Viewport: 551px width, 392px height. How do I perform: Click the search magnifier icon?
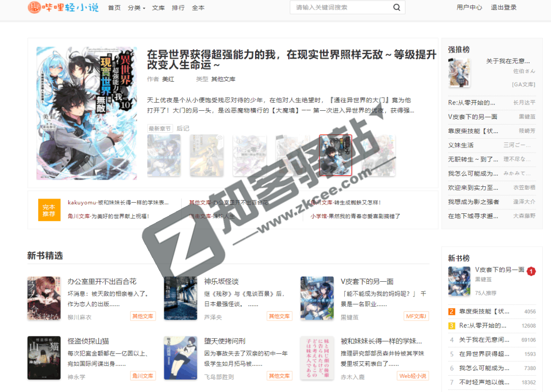396,8
